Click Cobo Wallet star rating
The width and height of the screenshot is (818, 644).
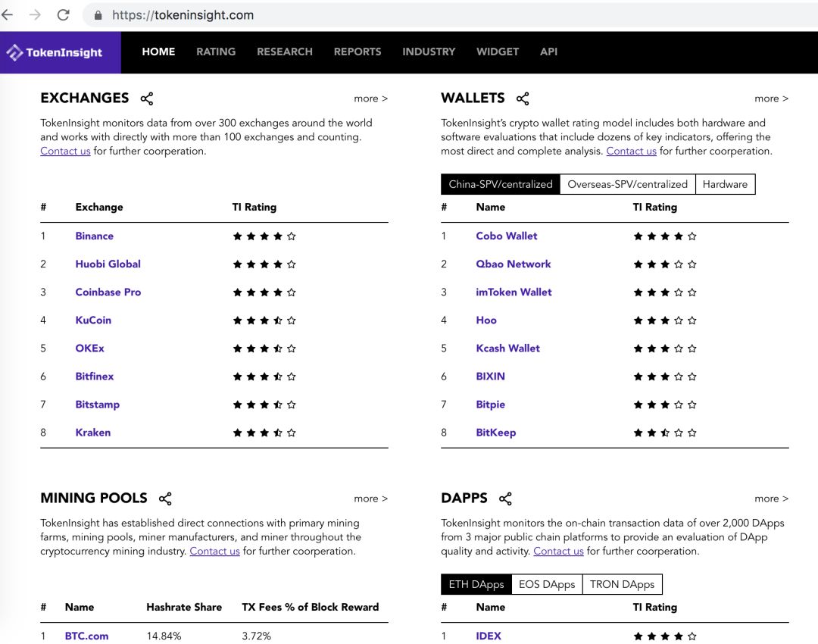[x=665, y=236]
